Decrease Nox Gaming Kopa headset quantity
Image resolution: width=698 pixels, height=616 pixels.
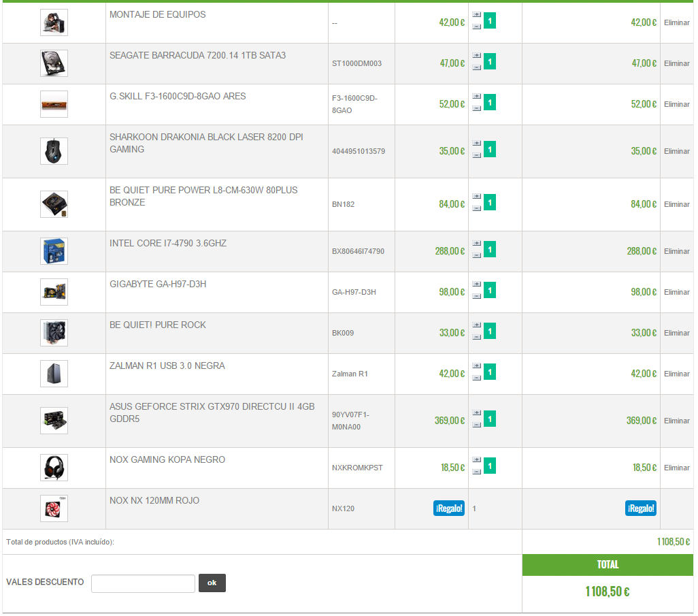[476, 471]
